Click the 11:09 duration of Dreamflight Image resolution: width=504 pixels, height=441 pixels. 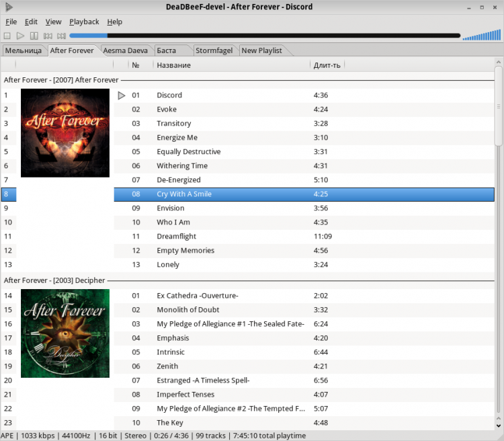pyautogui.click(x=323, y=237)
